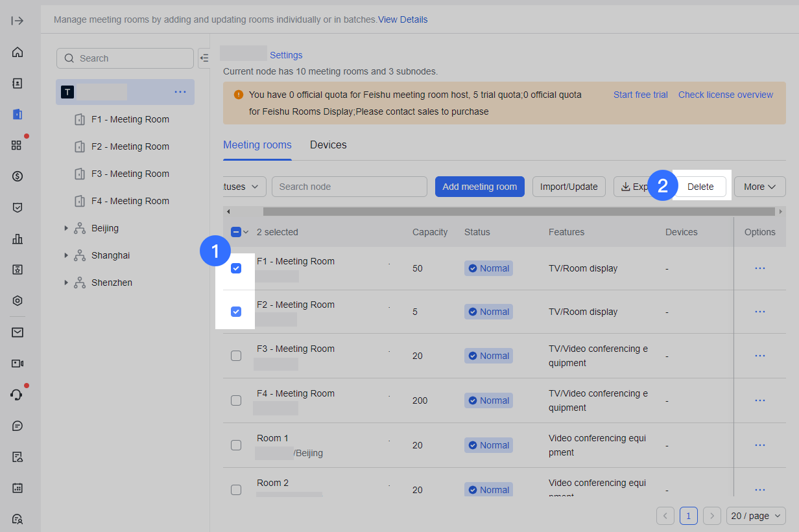Open the 20 / page dropdown

[x=756, y=516]
